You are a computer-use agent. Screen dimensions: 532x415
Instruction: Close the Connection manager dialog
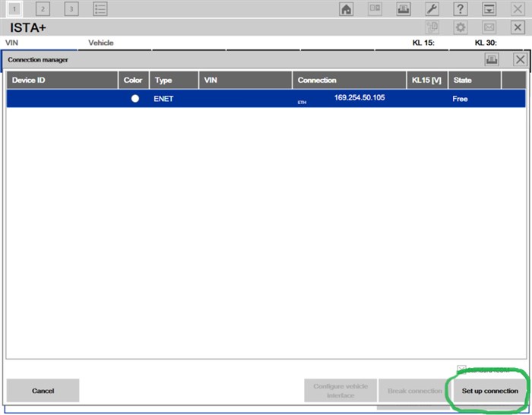pyautogui.click(x=520, y=59)
